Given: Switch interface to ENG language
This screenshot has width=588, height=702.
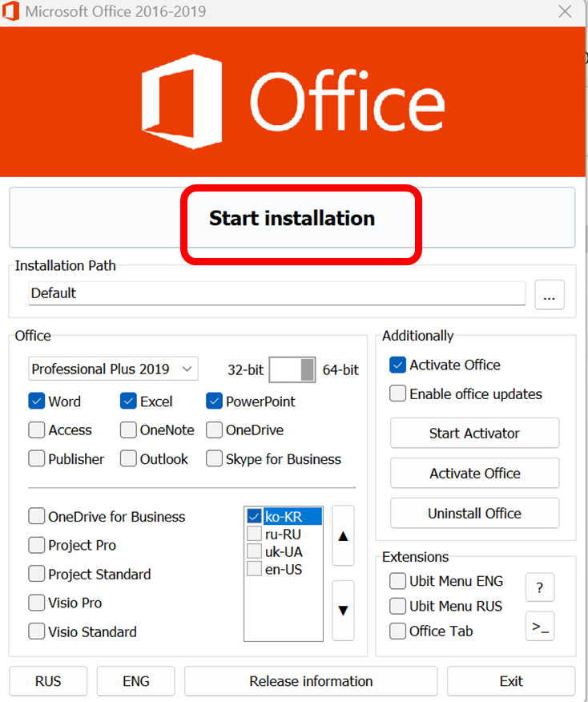Looking at the screenshot, I should click(x=136, y=681).
